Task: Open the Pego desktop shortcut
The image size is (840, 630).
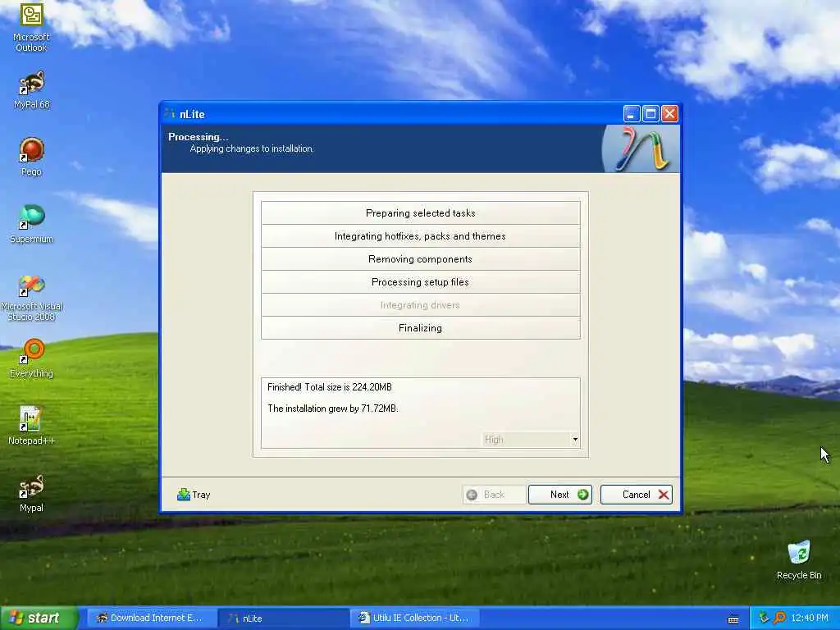Action: click(x=31, y=157)
